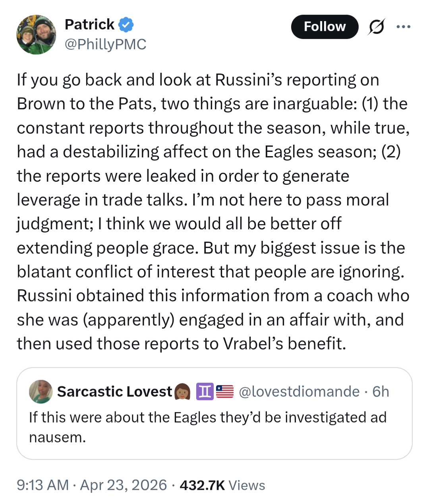Open Patrick's profile picture
Image resolution: width=429 pixels, height=504 pixels.
pos(36,35)
